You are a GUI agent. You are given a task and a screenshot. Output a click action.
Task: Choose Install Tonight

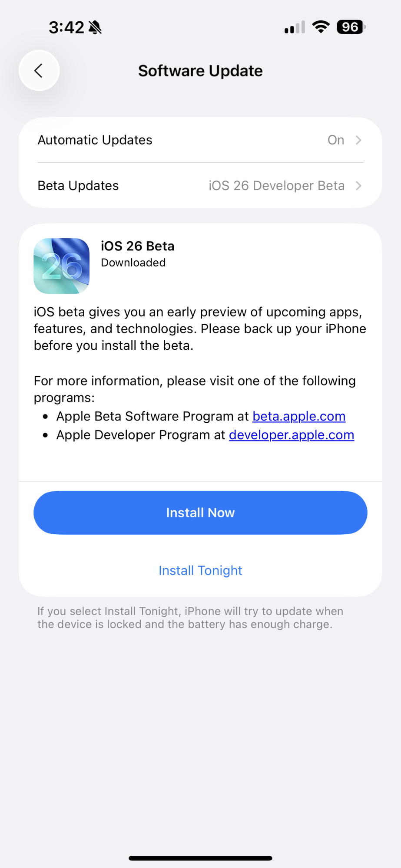[x=200, y=570]
